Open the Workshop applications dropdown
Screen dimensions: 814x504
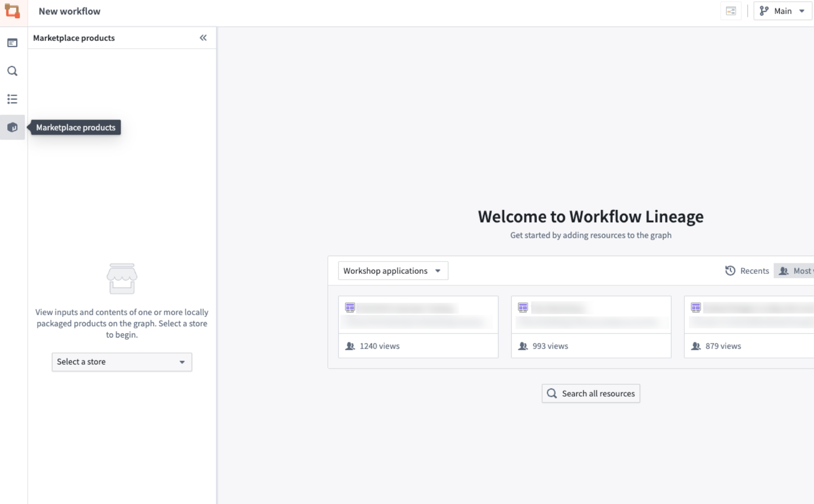click(392, 270)
